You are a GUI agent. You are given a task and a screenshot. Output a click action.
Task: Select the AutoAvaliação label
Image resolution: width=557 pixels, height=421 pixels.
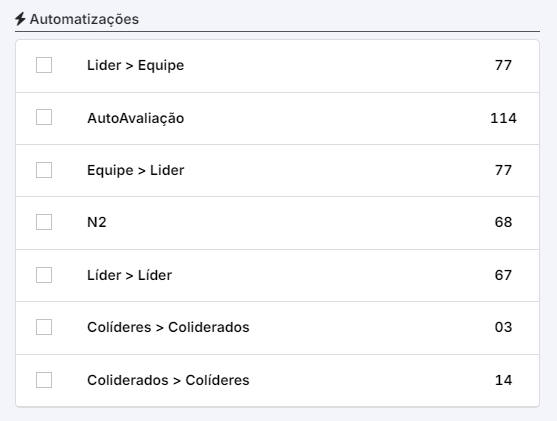[136, 118]
